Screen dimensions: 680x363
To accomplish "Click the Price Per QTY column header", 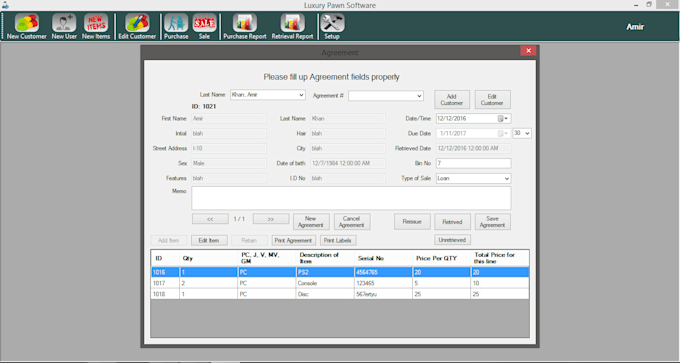I will [441, 258].
